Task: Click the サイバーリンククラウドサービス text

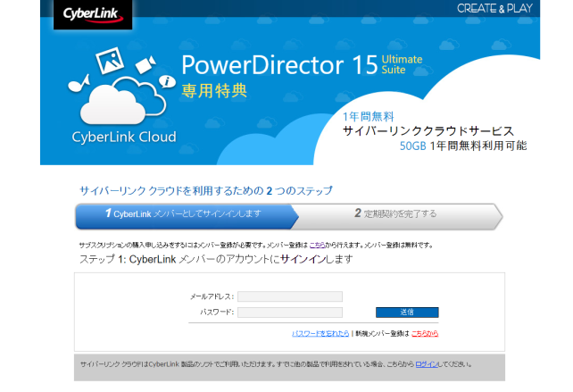Action: point(428,131)
